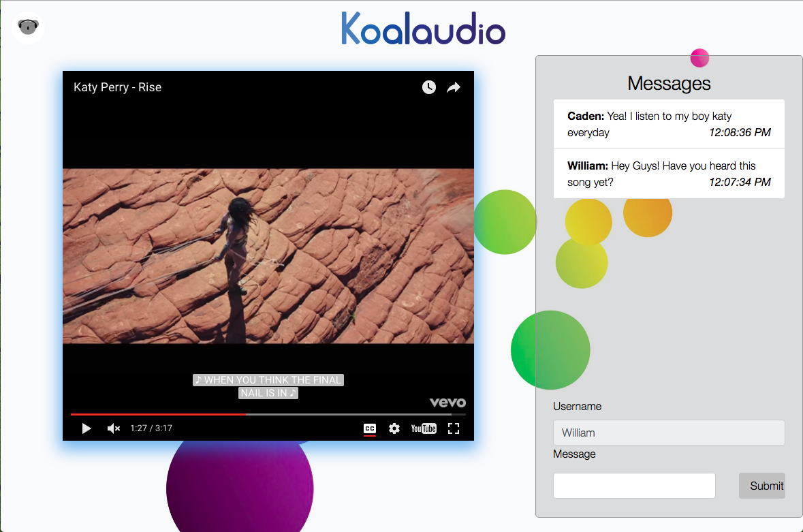
Task: Click the 12:07:34 PM timestamp
Action: (740, 183)
